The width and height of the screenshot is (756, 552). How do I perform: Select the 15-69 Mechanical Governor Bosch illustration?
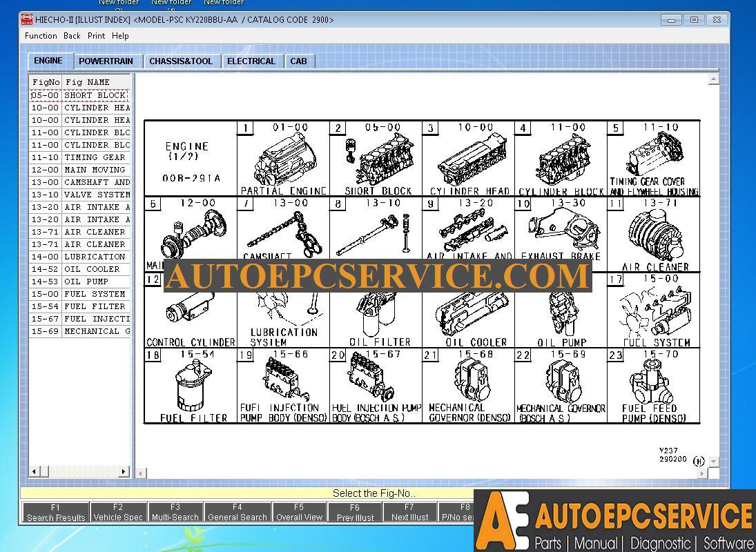[x=561, y=386]
